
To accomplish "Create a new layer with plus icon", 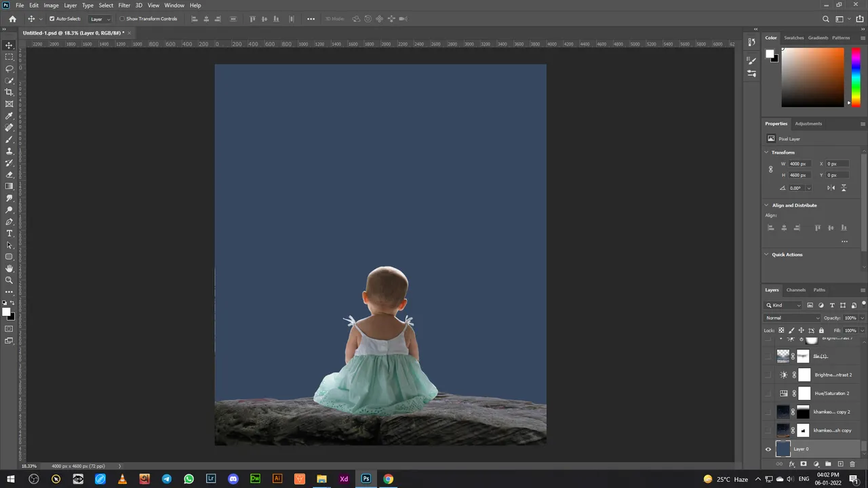I will 840,464.
